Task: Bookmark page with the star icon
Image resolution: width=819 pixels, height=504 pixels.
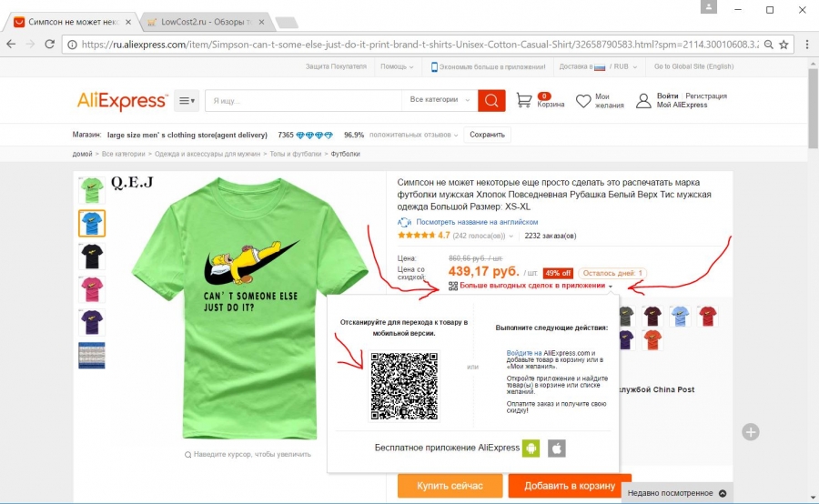Action: point(784,45)
